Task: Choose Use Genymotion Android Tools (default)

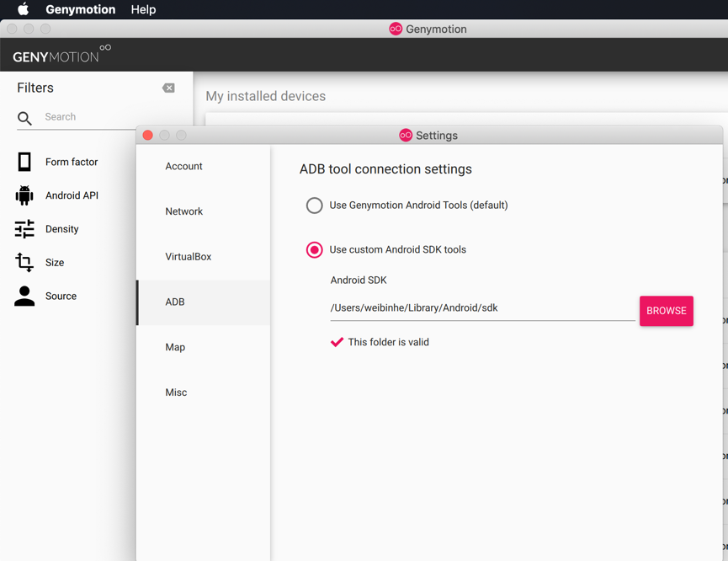Action: click(x=314, y=205)
